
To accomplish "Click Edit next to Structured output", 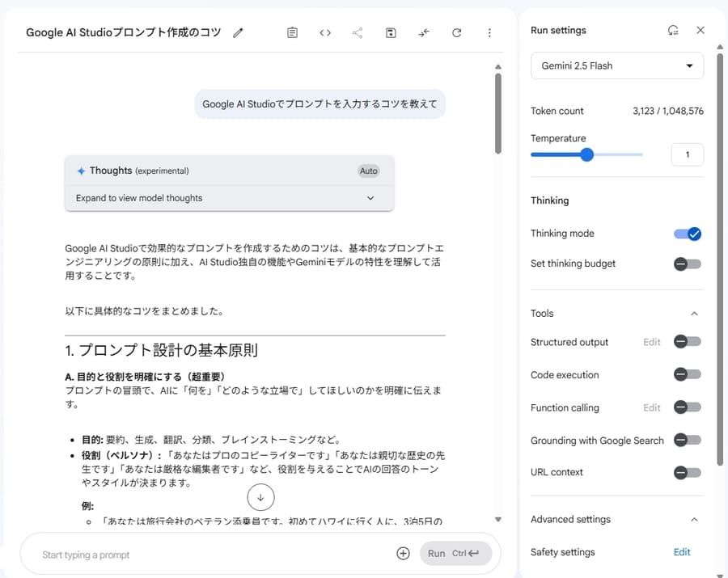I will point(651,342).
